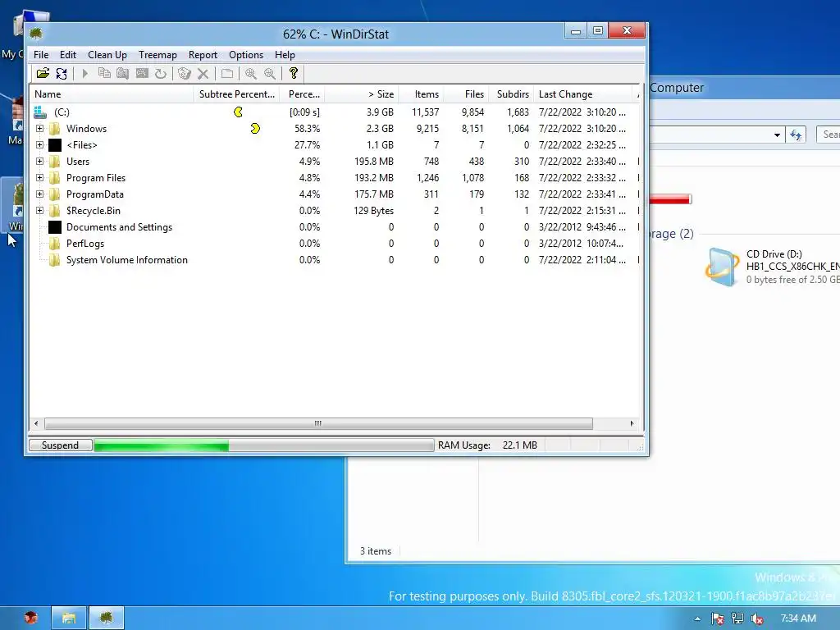Click the Zoom Out magnifier icon

point(269,73)
